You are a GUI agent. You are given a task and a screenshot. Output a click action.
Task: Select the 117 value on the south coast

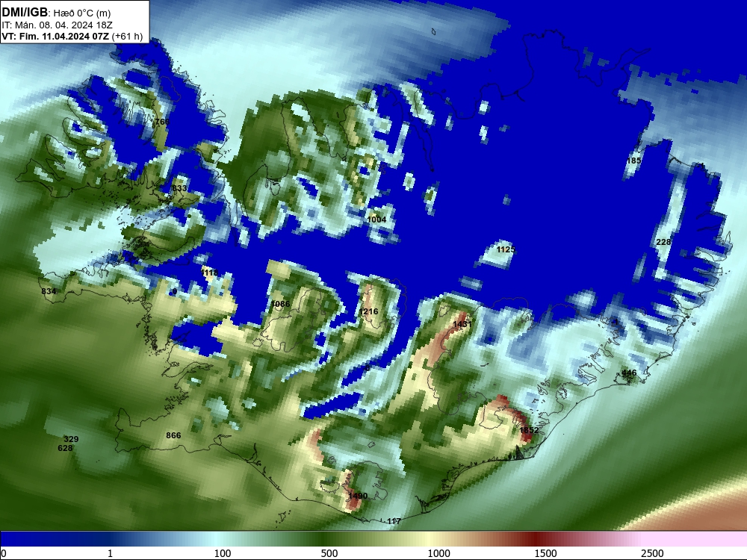(x=394, y=521)
